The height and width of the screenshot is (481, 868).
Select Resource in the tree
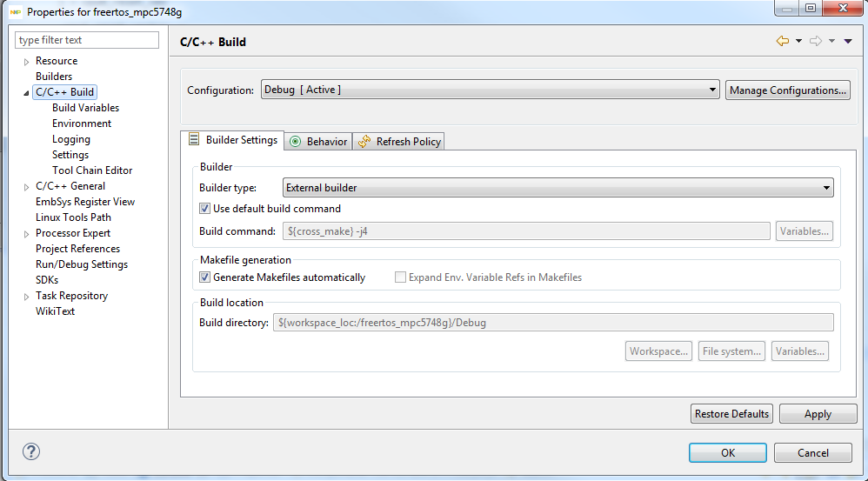[57, 61]
